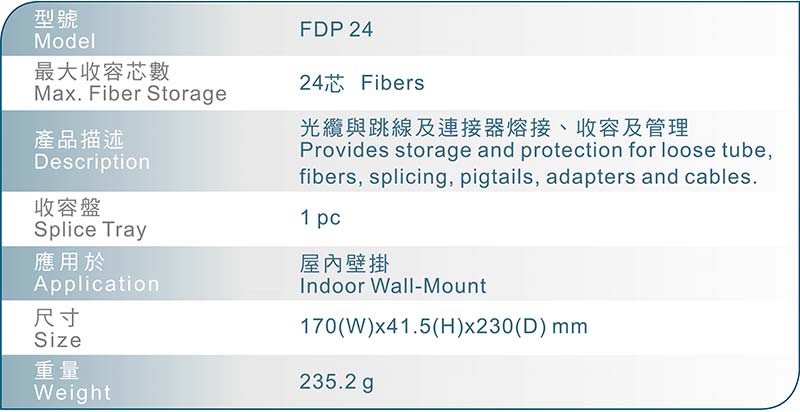This screenshot has width=800, height=412.
Task: Select the "1 pc" value
Action: [320, 218]
